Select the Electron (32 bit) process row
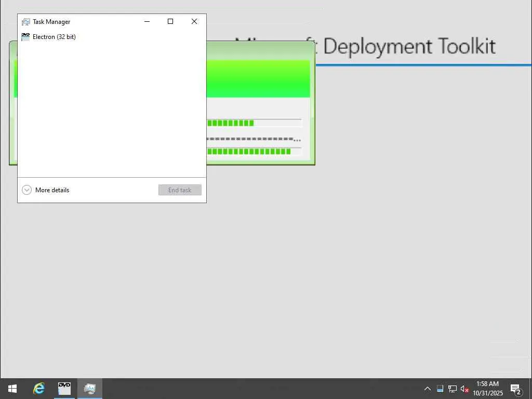This screenshot has height=399, width=532. click(x=112, y=37)
